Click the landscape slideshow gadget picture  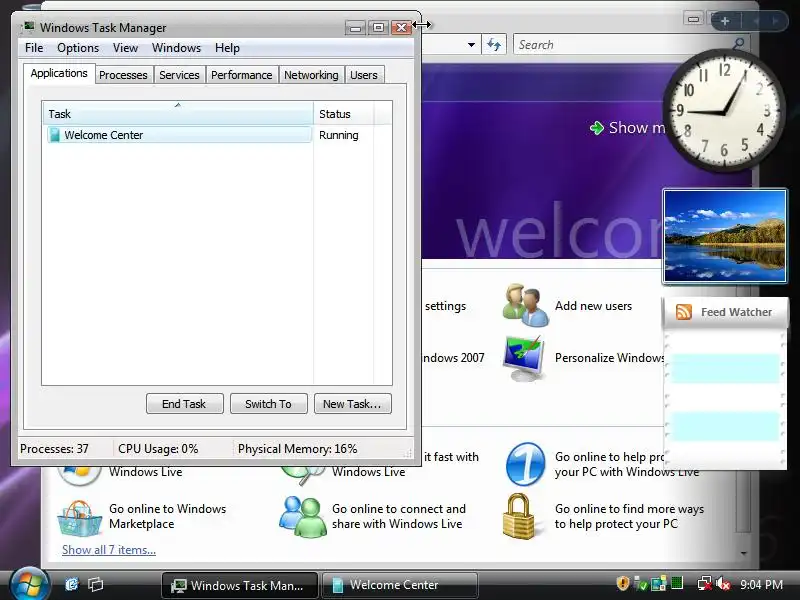pos(725,236)
